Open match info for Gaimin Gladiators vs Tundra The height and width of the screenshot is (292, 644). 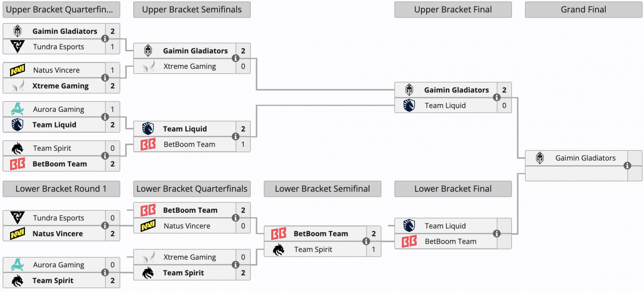(x=105, y=39)
